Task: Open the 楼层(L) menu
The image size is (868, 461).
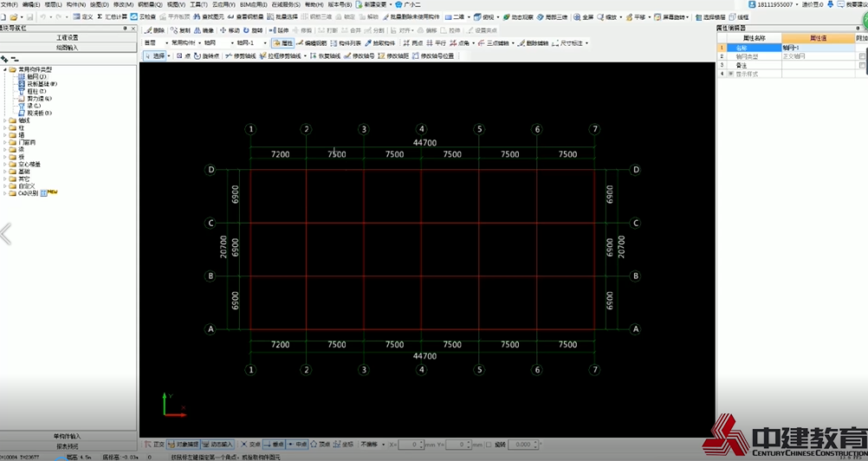Action: tap(54, 4)
